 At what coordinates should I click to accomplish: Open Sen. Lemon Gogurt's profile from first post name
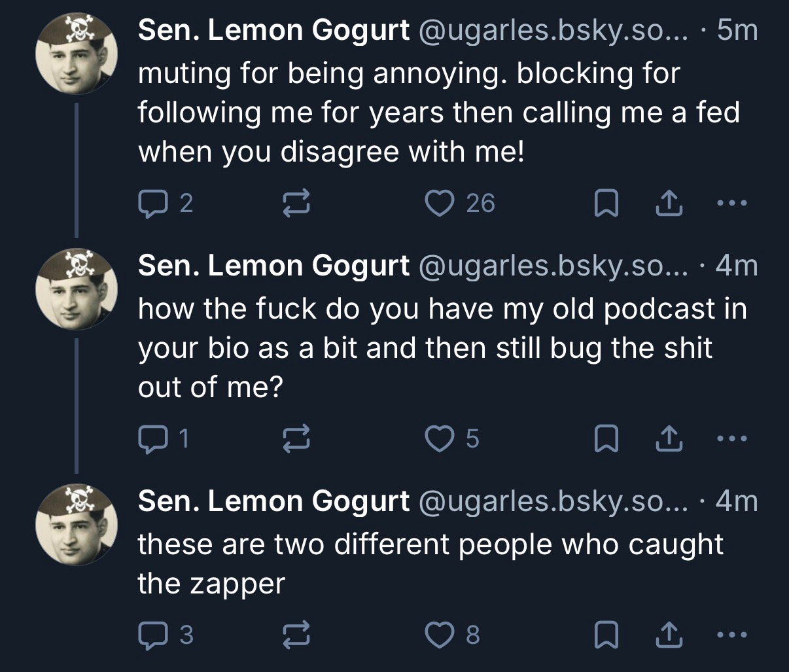point(273,30)
